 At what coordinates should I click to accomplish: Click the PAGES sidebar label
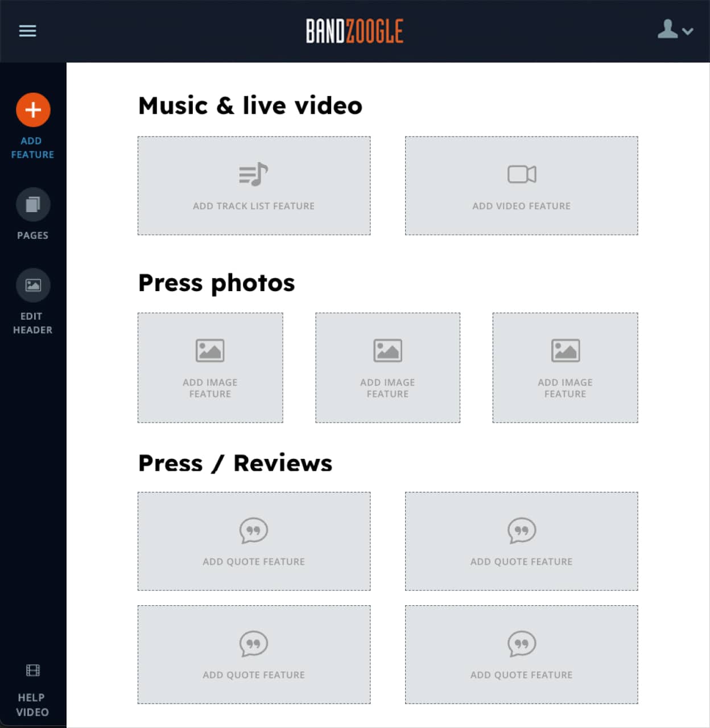[x=32, y=235]
